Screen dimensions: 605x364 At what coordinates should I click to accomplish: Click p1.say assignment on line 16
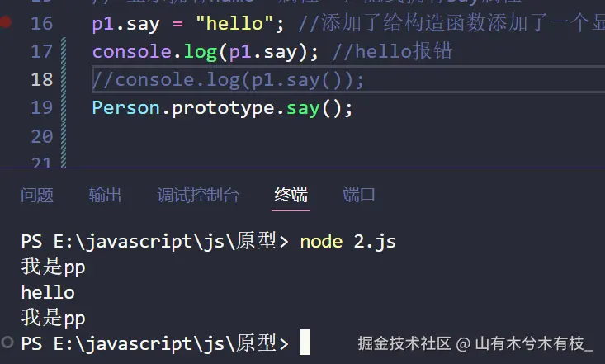(x=125, y=23)
